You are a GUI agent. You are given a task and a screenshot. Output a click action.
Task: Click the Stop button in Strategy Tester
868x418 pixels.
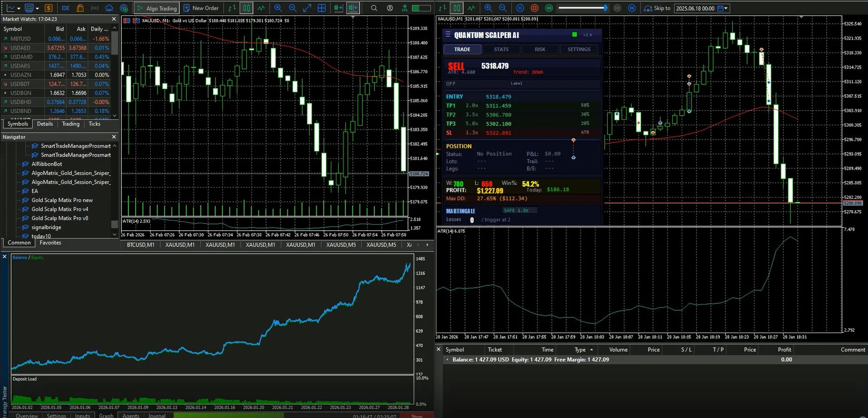tap(417, 416)
